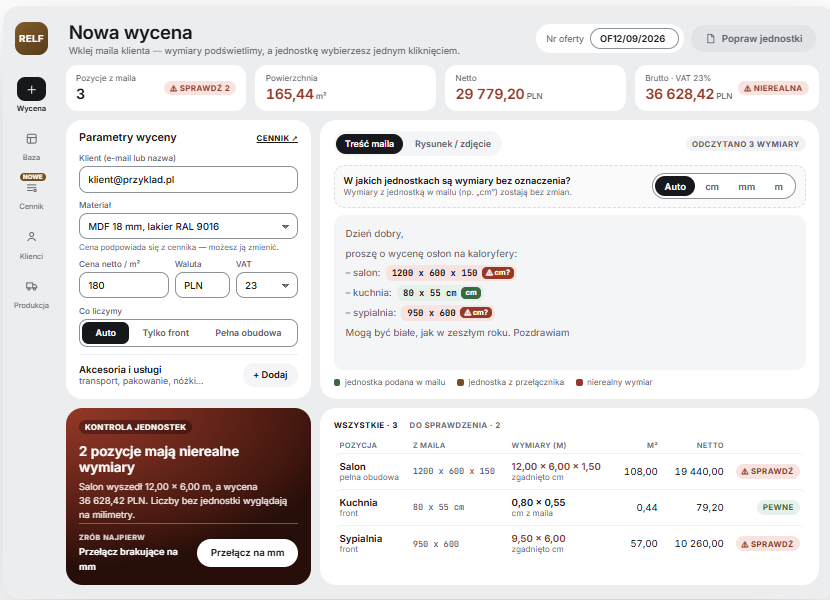Go to Klienci sidebar icon
The width and height of the screenshot is (830, 600).
tap(31, 236)
